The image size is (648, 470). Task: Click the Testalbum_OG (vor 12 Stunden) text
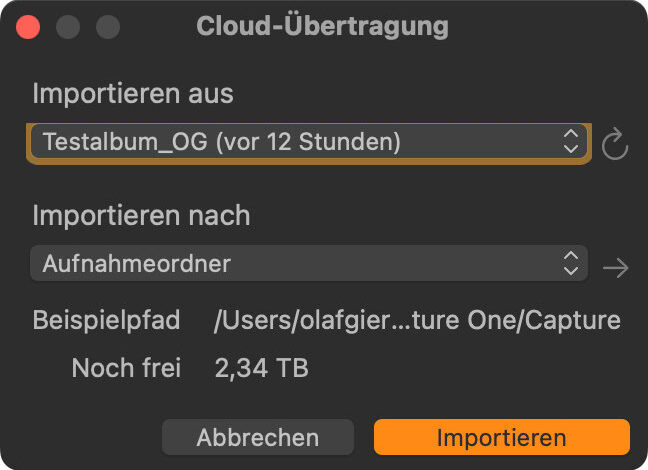pyautogui.click(x=222, y=142)
